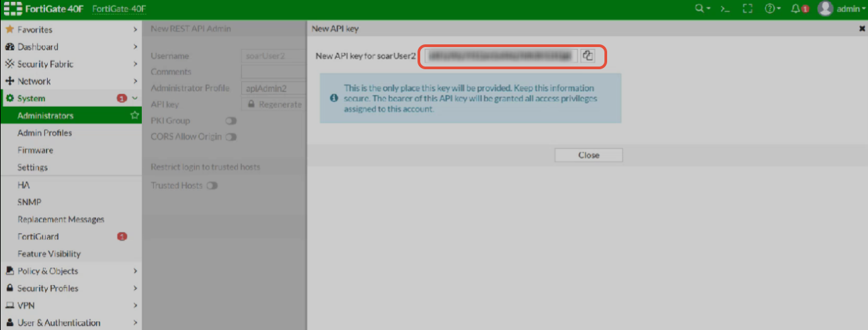
Task: Open the search tool in top bar
Action: (703, 9)
